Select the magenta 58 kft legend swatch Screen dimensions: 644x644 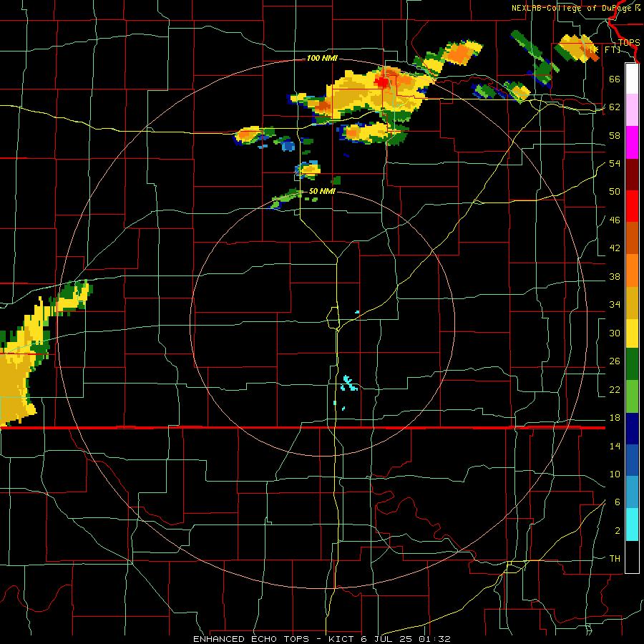pos(632,142)
